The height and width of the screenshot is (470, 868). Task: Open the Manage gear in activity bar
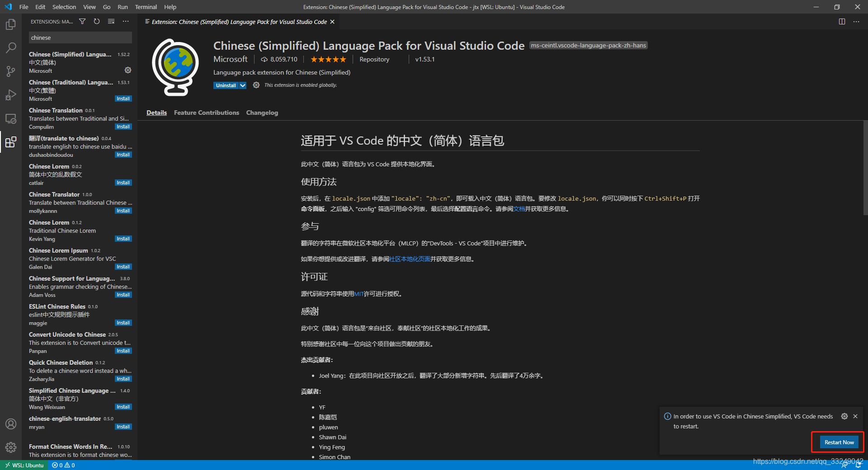(11, 447)
